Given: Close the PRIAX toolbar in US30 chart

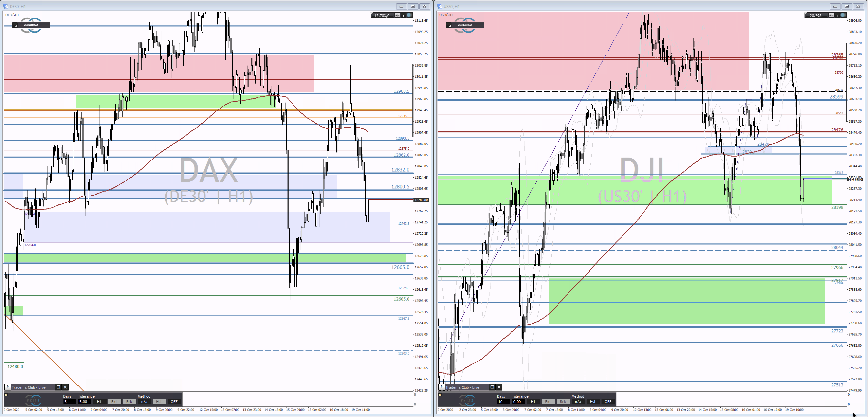Looking at the screenshot, I should coord(440,395).
